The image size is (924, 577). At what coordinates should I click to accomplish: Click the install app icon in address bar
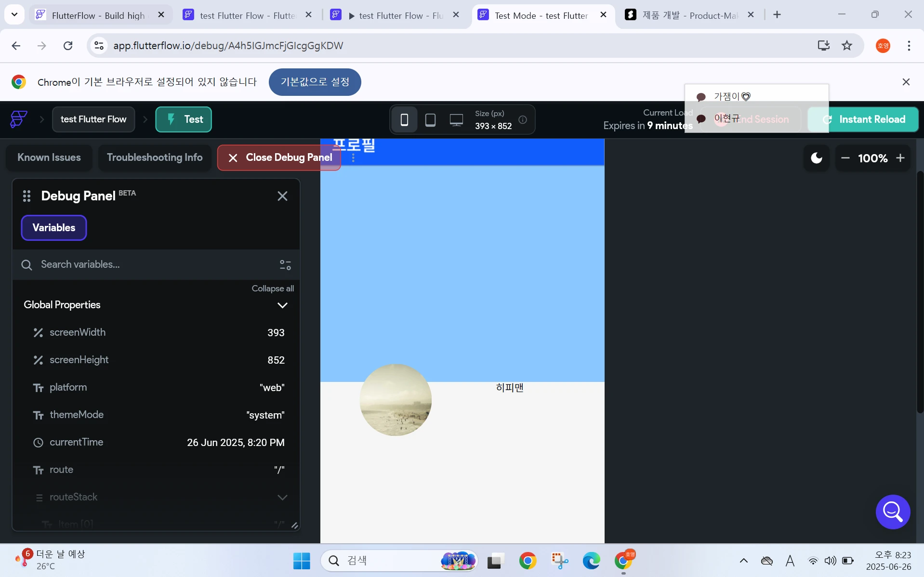[823, 46]
